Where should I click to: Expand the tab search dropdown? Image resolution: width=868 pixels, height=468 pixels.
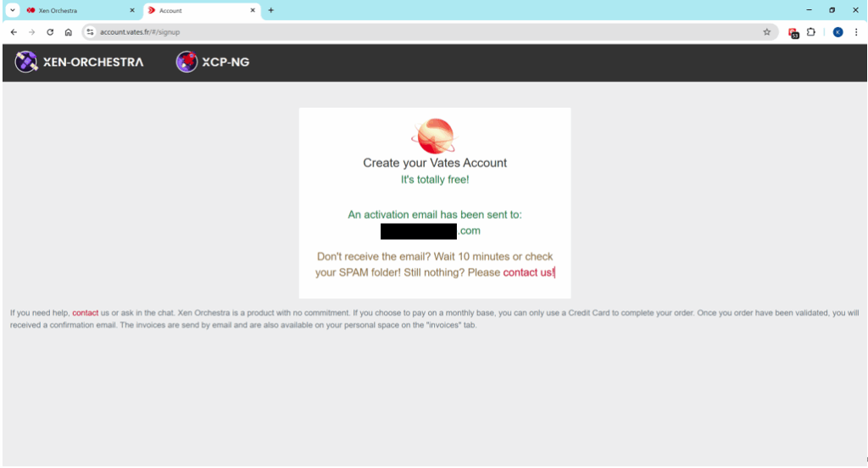pos(12,10)
